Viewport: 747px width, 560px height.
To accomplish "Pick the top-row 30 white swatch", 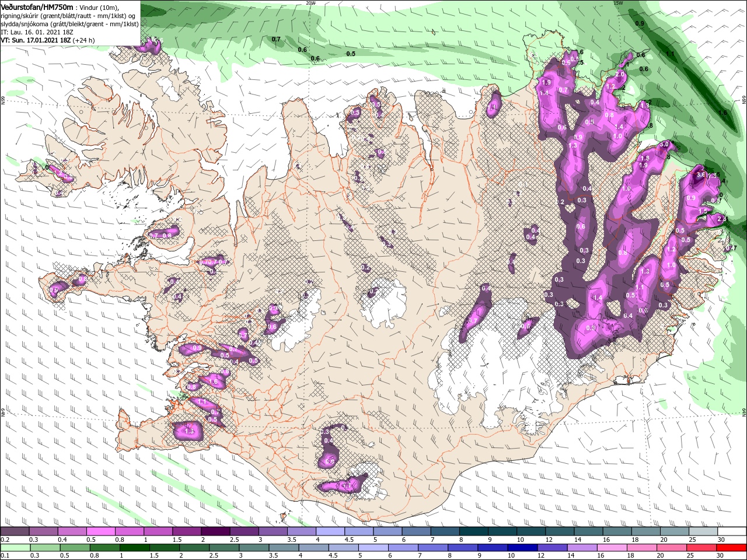I will [x=732, y=531].
